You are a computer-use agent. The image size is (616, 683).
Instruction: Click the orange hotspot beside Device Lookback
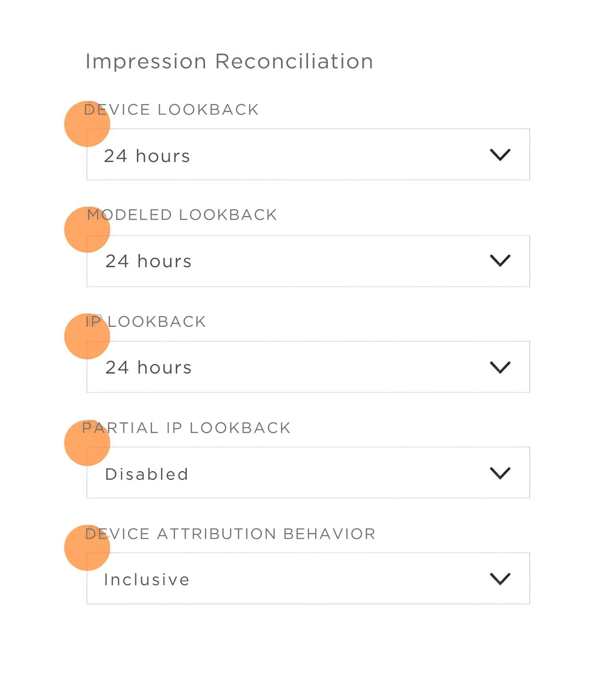[87, 124]
